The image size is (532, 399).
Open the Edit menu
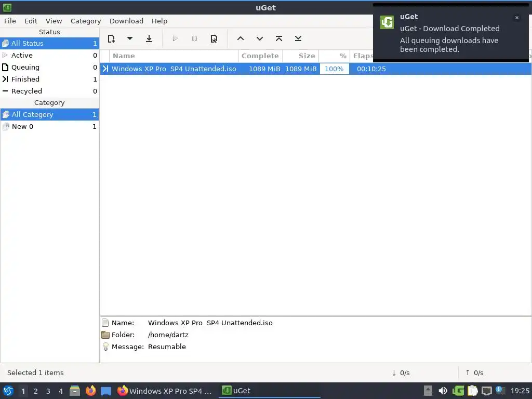[31, 21]
